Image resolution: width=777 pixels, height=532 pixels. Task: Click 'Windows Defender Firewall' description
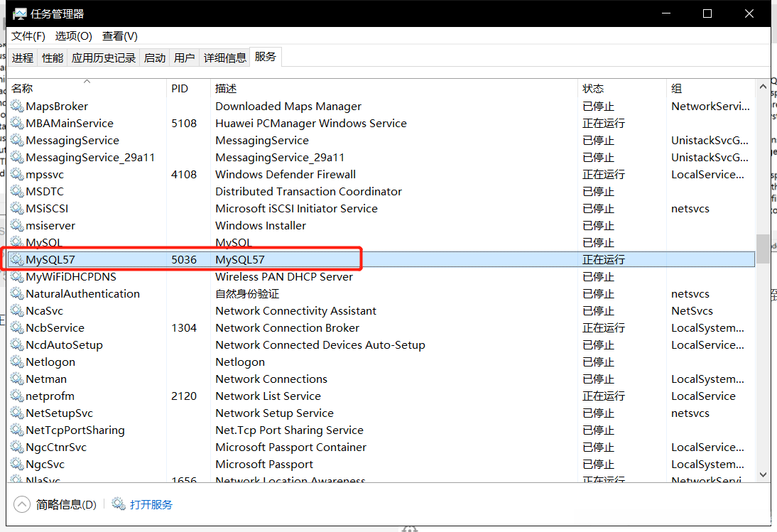point(286,174)
